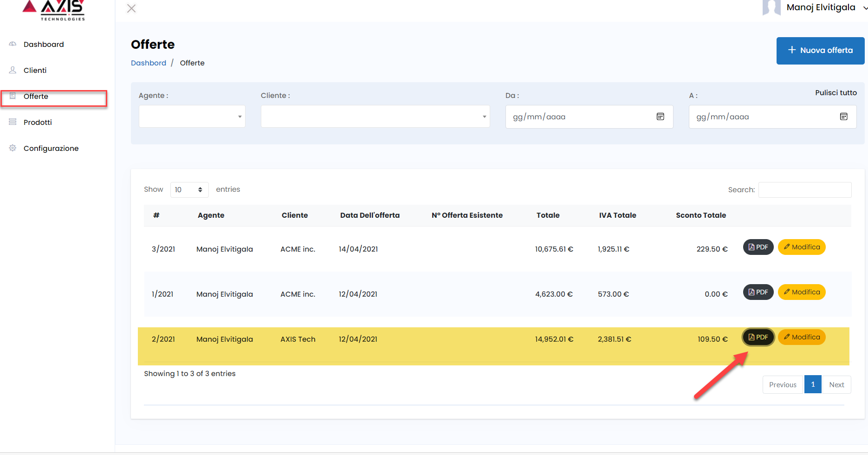This screenshot has height=455, width=868.
Task: Go to Clienti section
Action: coord(35,70)
